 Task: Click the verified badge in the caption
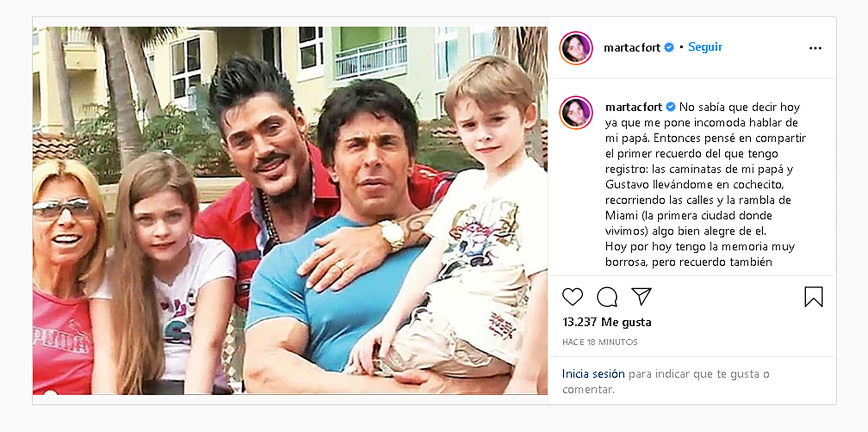(671, 107)
